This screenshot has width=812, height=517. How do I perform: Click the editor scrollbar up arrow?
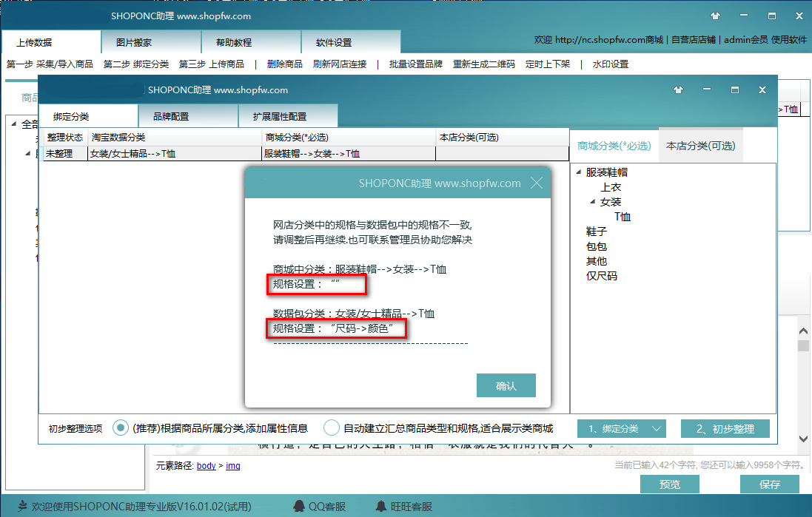(803, 331)
